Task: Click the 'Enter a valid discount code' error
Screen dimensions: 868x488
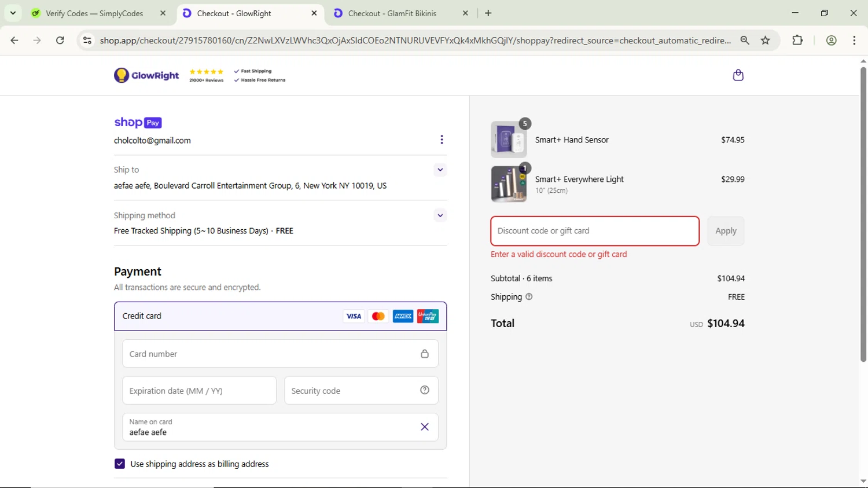Action: pos(558,254)
